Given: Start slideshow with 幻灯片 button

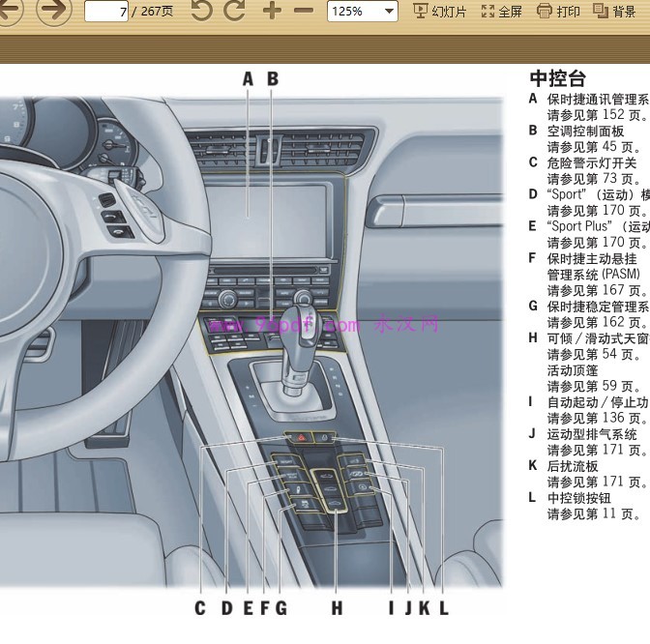Looking at the screenshot, I should (x=440, y=12).
